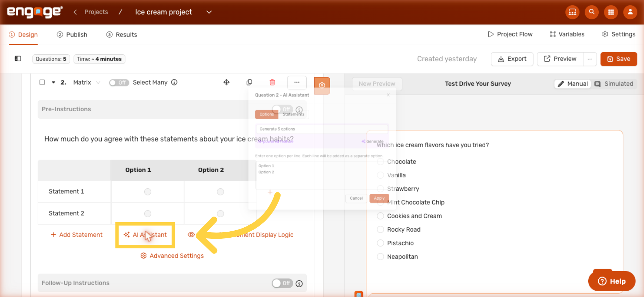Open more options beside Preview
Image resolution: width=644 pixels, height=297 pixels.
(590, 59)
